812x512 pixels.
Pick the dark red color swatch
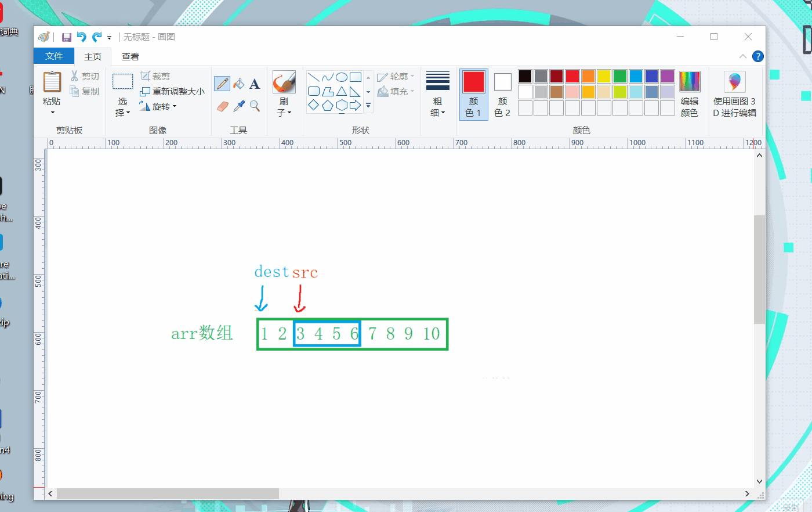pyautogui.click(x=557, y=77)
